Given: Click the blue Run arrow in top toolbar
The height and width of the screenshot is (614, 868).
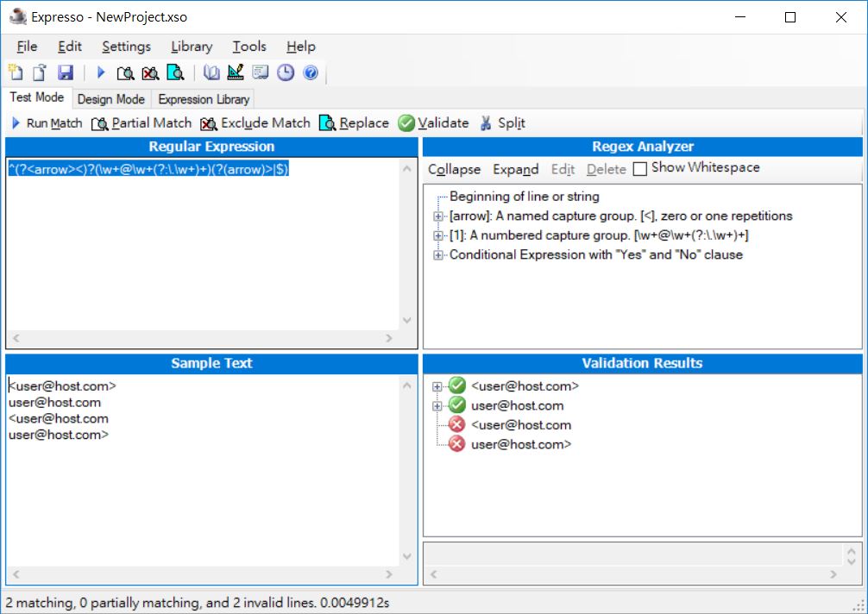Looking at the screenshot, I should (101, 72).
